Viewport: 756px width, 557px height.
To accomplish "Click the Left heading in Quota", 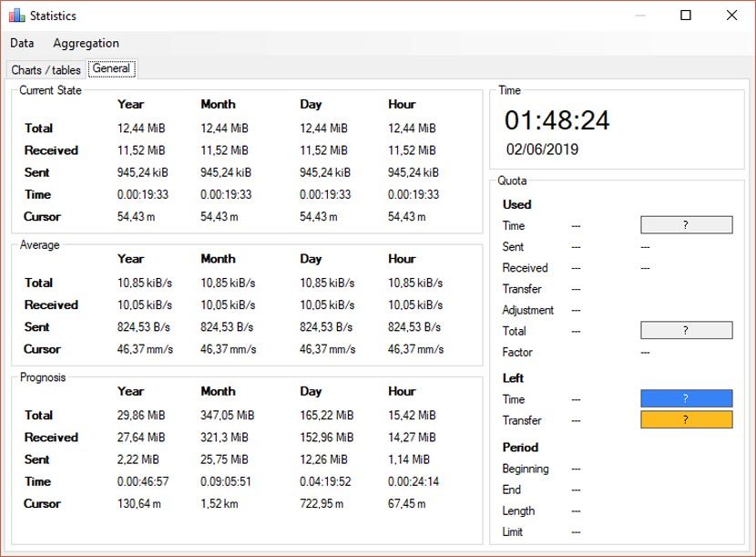I will (513, 378).
